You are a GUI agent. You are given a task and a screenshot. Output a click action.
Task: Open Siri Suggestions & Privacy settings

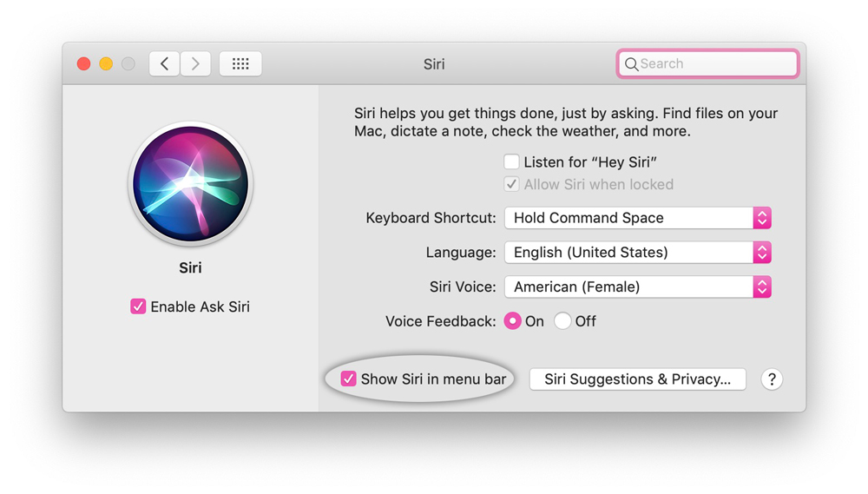click(x=638, y=379)
